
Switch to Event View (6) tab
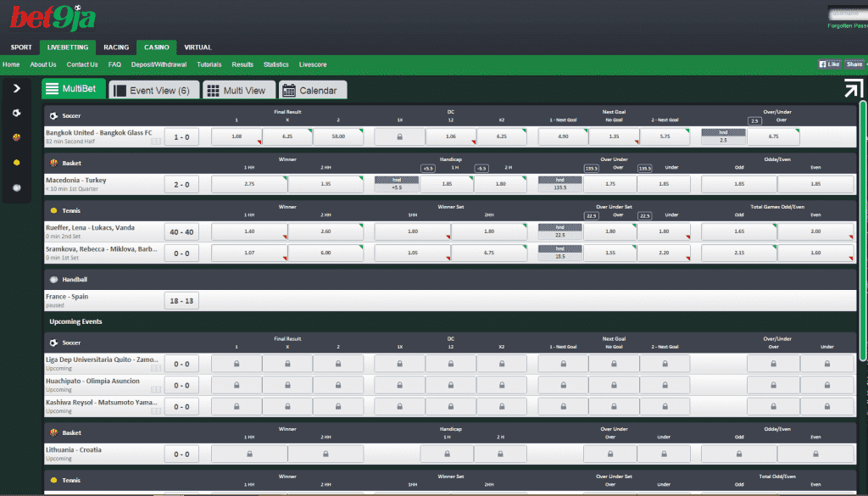click(x=154, y=90)
